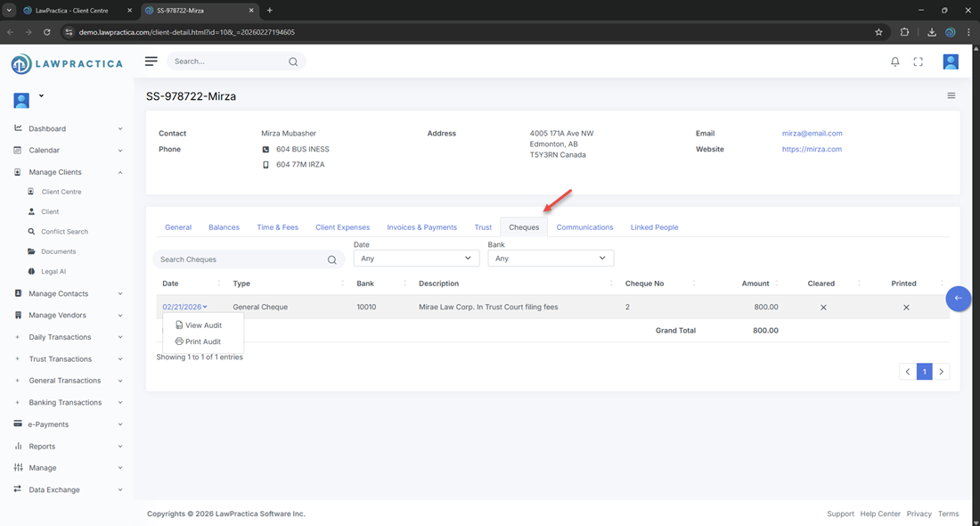This screenshot has width=980, height=526.
Task: Select View Audit from the context menu
Action: [203, 325]
